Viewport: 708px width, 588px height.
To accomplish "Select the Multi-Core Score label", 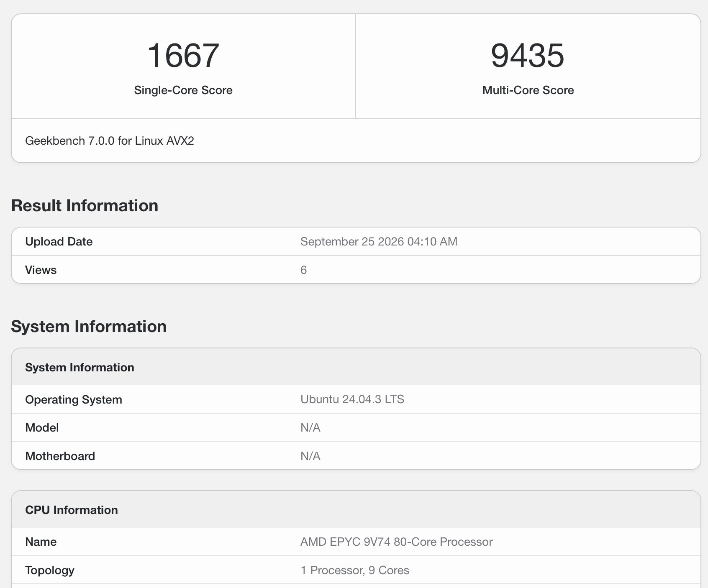I will 528,90.
